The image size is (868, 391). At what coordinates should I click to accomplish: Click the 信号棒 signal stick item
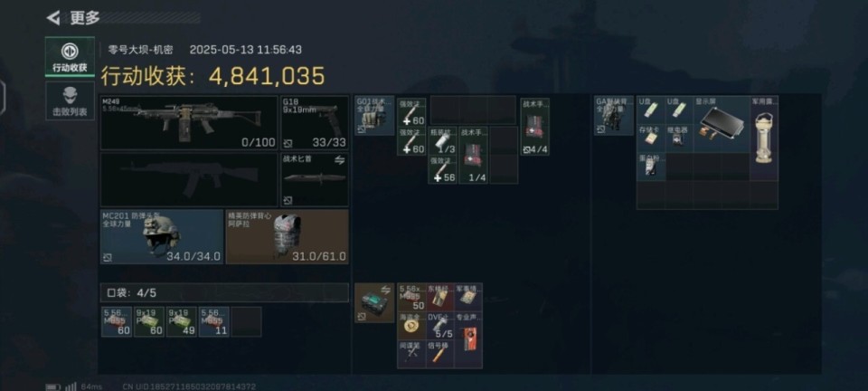tap(439, 355)
